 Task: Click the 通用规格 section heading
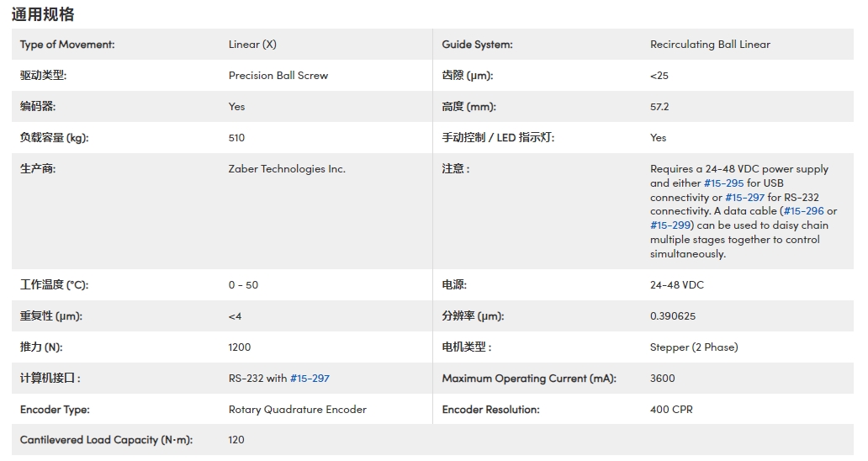[43, 14]
